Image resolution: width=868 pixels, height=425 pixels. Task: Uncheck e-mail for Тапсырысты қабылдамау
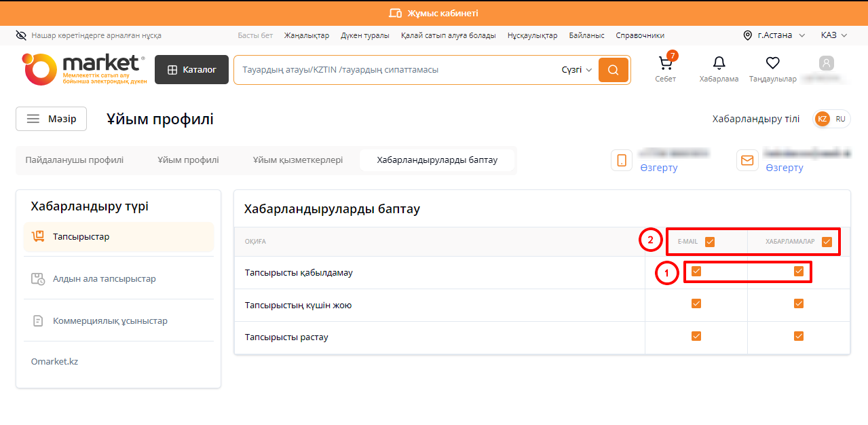(696, 272)
